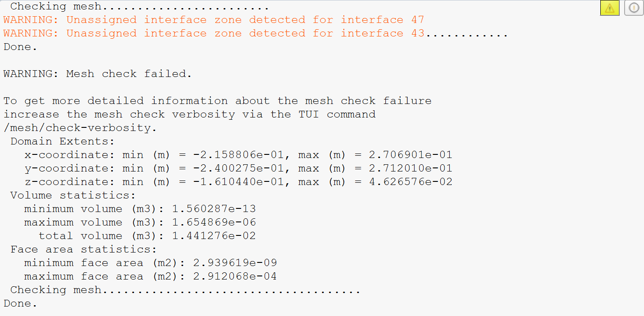The image size is (644, 316).
Task: Click the 'Face area statistics:' heading
Action: (83, 249)
